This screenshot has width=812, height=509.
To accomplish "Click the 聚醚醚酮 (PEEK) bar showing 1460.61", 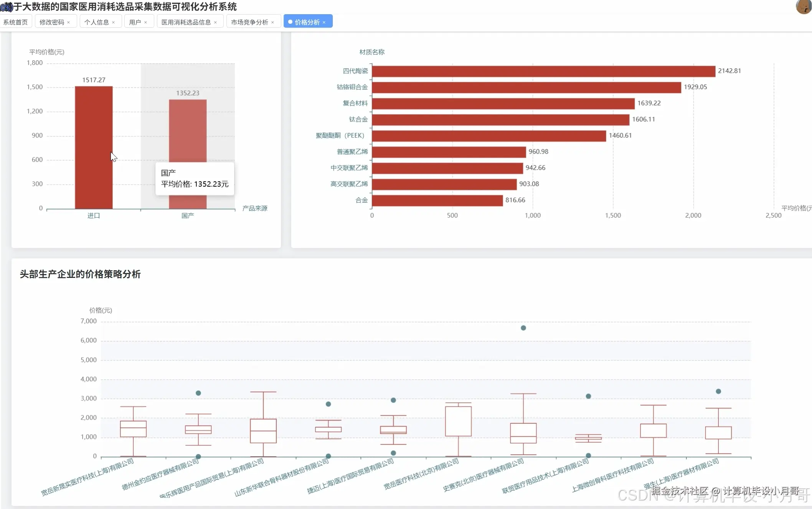I will coord(489,136).
